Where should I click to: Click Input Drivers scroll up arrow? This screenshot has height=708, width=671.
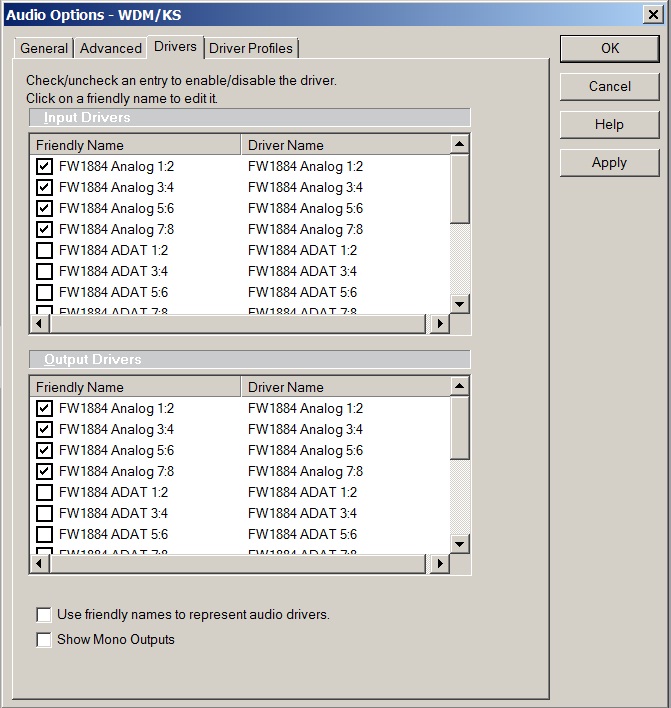click(x=460, y=144)
